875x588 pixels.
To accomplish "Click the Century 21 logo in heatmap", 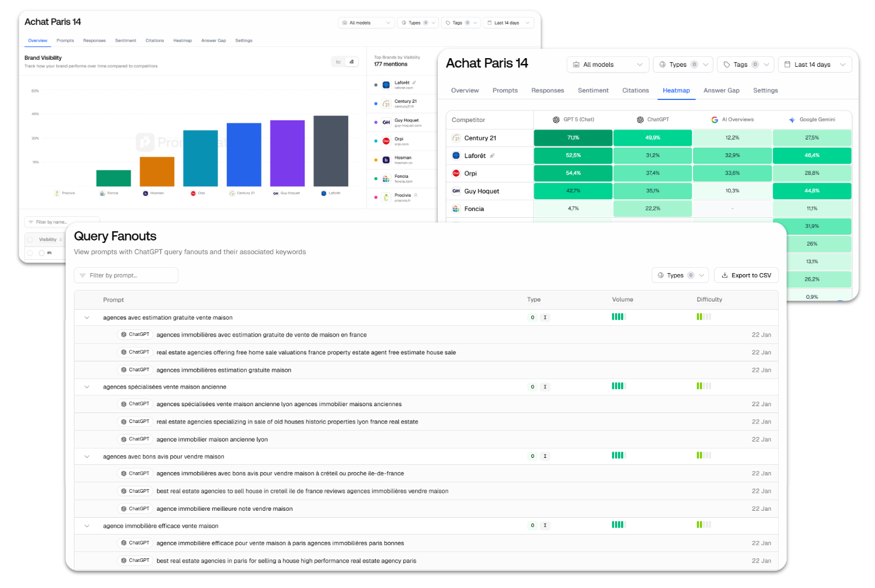I will tap(456, 138).
